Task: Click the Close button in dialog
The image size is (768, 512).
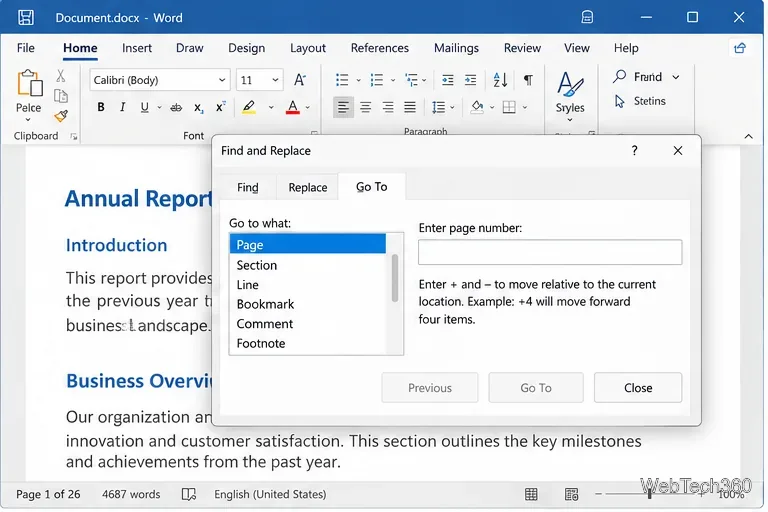Action: (x=638, y=388)
